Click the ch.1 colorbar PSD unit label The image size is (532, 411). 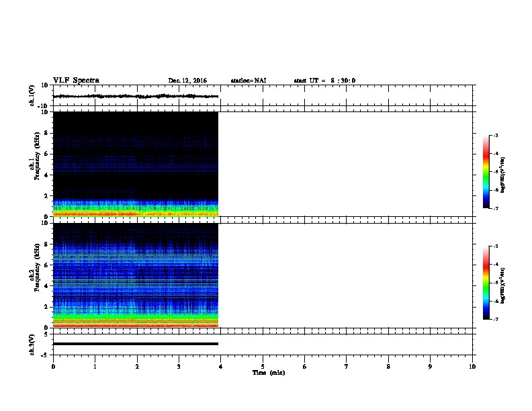(502, 175)
